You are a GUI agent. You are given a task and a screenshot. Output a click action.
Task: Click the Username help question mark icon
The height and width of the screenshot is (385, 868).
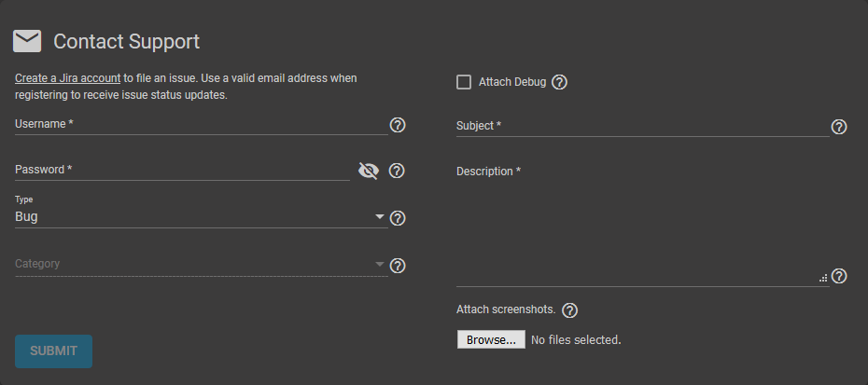pyautogui.click(x=398, y=125)
